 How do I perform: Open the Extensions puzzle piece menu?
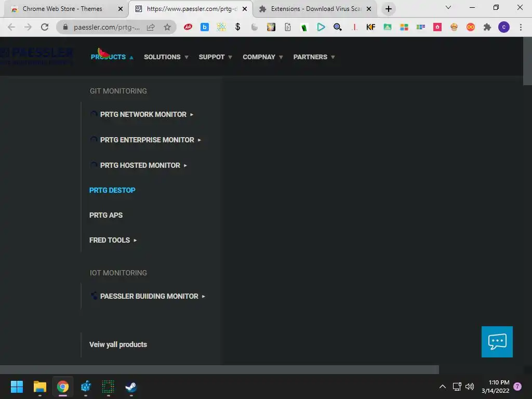coord(487,27)
